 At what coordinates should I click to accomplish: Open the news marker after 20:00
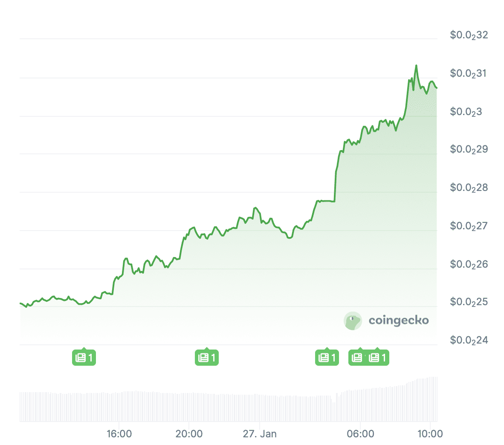coord(207,358)
